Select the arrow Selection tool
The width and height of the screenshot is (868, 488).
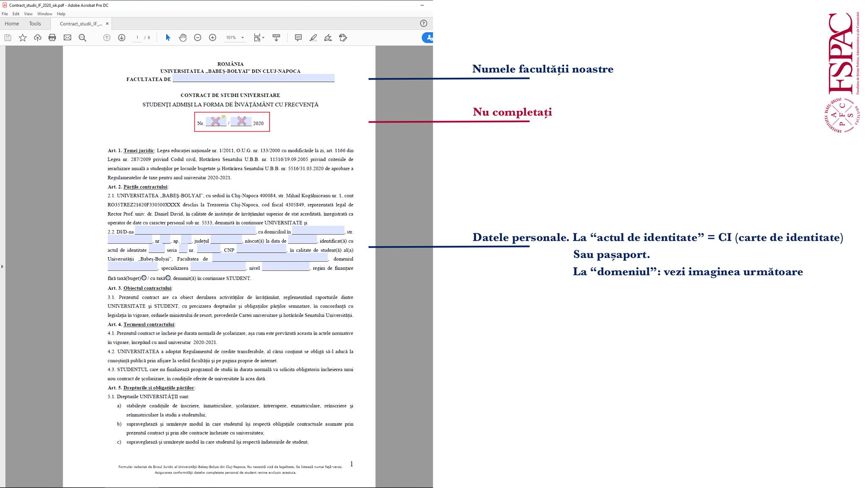point(168,38)
